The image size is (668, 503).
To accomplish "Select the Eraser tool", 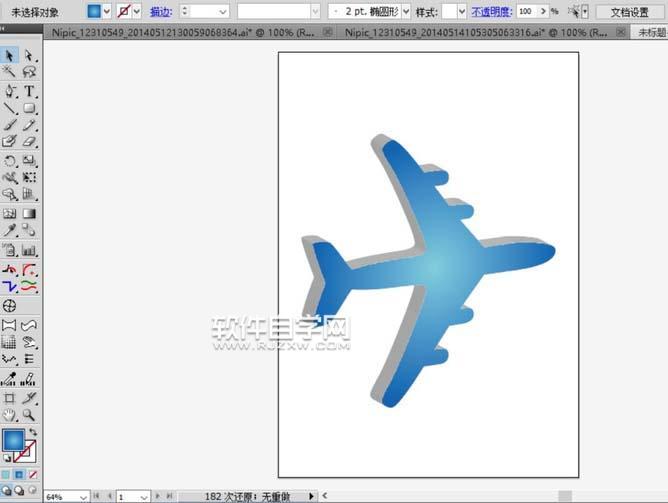I will [29, 141].
